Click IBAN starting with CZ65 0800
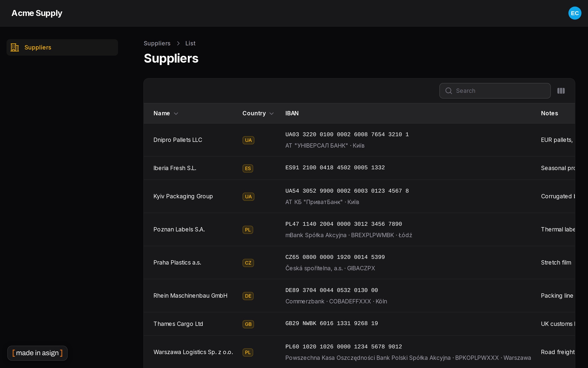The width and height of the screenshot is (588, 368). [x=335, y=257]
